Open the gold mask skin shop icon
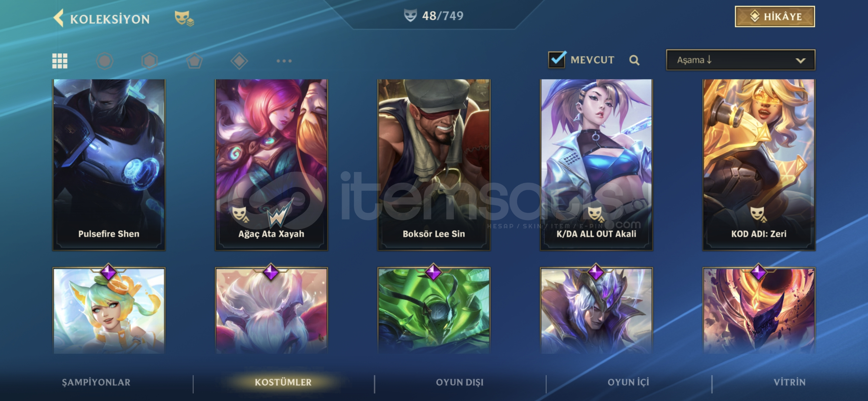The image size is (868, 401). [184, 18]
